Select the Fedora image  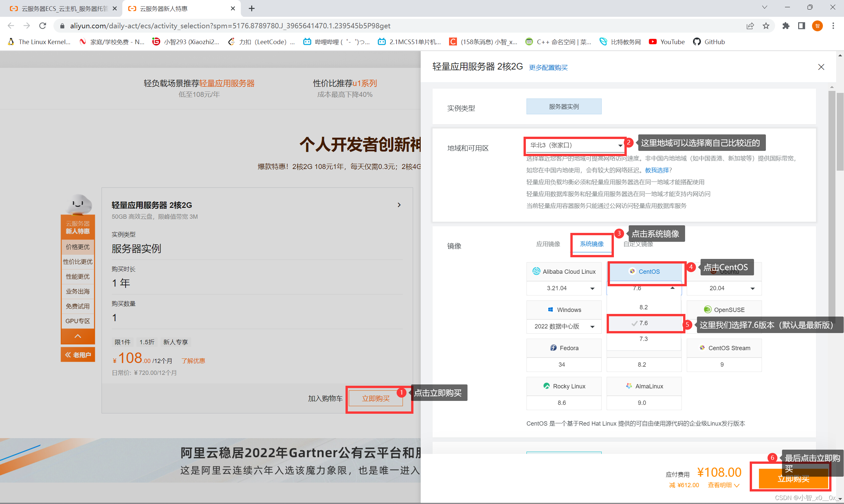[563, 348]
